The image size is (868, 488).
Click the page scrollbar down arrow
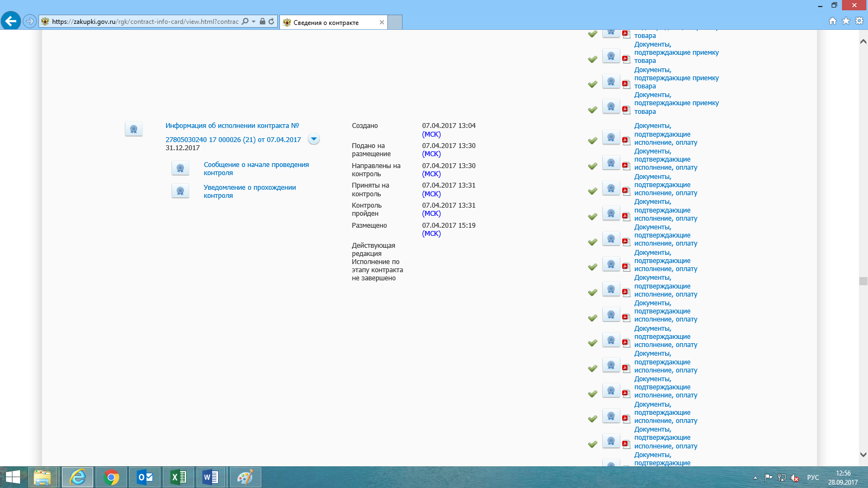(x=863, y=454)
